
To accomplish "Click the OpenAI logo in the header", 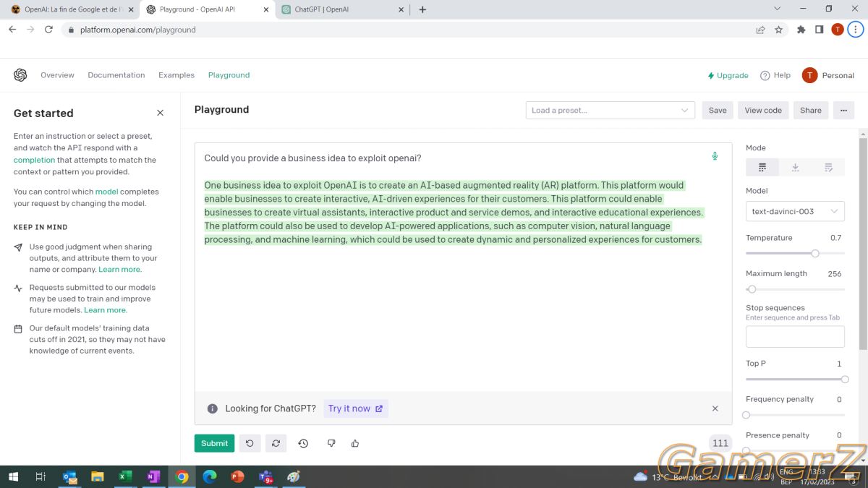I will [20, 75].
